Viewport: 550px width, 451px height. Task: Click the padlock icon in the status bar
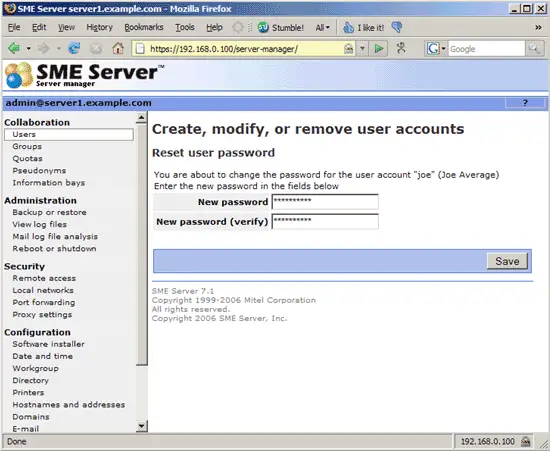coord(525,442)
